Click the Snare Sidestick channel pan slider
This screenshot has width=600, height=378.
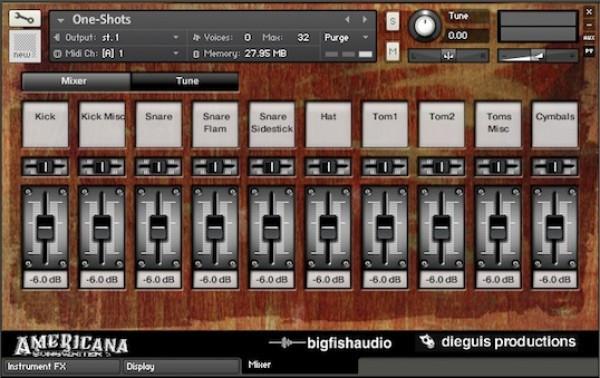click(x=272, y=167)
